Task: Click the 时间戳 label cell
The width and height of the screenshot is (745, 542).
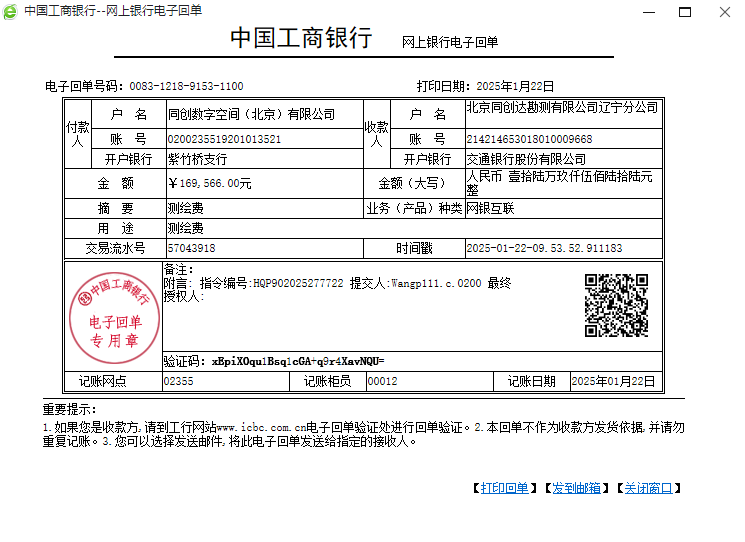Action: click(x=414, y=248)
